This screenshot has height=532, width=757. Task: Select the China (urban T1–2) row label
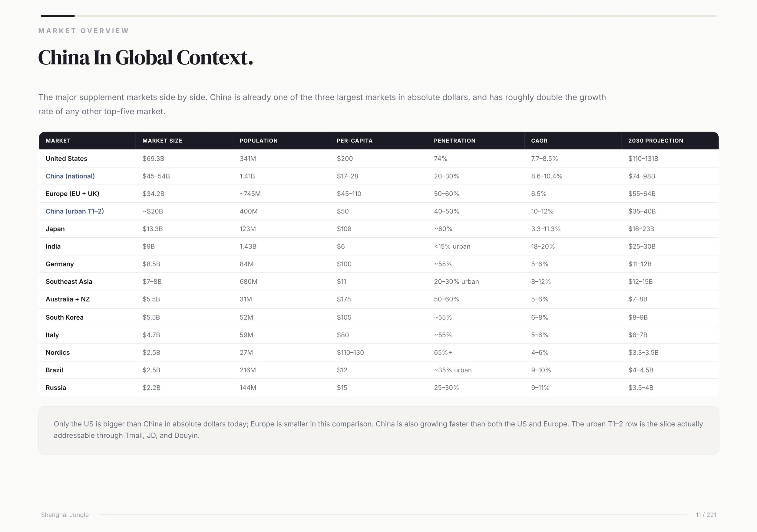coord(75,211)
